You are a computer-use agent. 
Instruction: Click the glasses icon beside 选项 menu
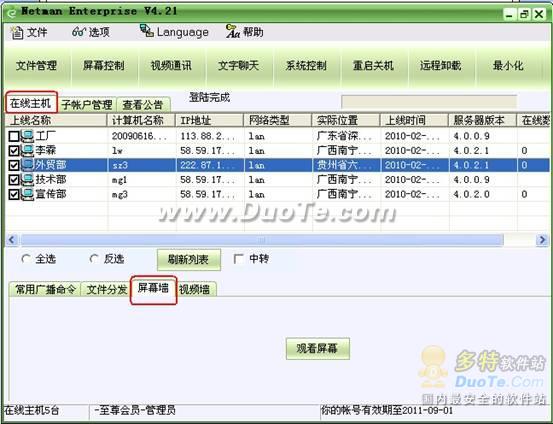[79, 32]
